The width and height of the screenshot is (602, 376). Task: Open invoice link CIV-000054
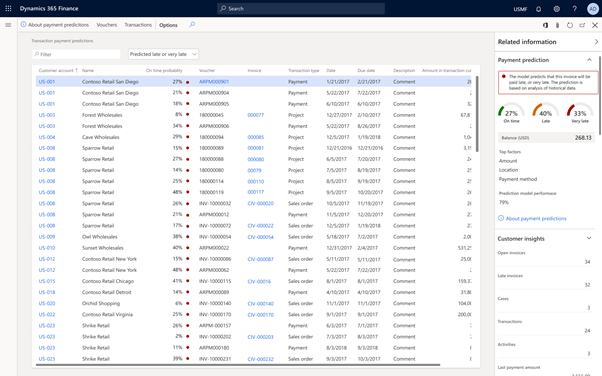tap(261, 237)
